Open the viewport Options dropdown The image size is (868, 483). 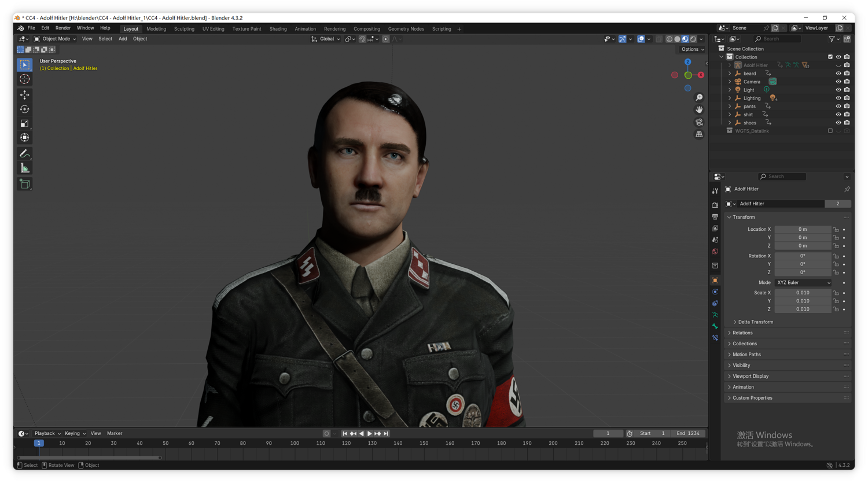692,49
